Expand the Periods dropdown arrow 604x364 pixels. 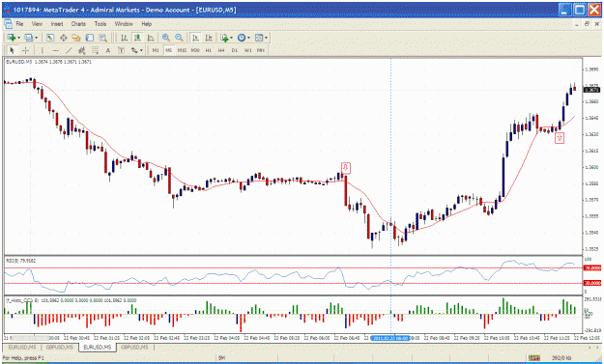pos(248,38)
